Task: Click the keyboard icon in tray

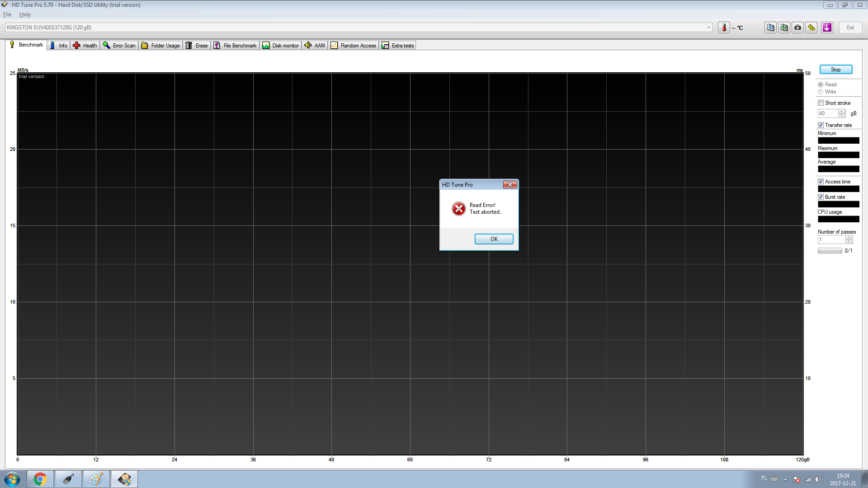Action: (774, 479)
